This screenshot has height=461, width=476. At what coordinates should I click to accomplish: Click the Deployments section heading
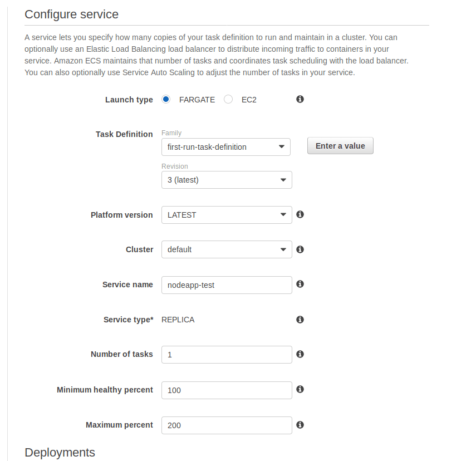pos(60,452)
